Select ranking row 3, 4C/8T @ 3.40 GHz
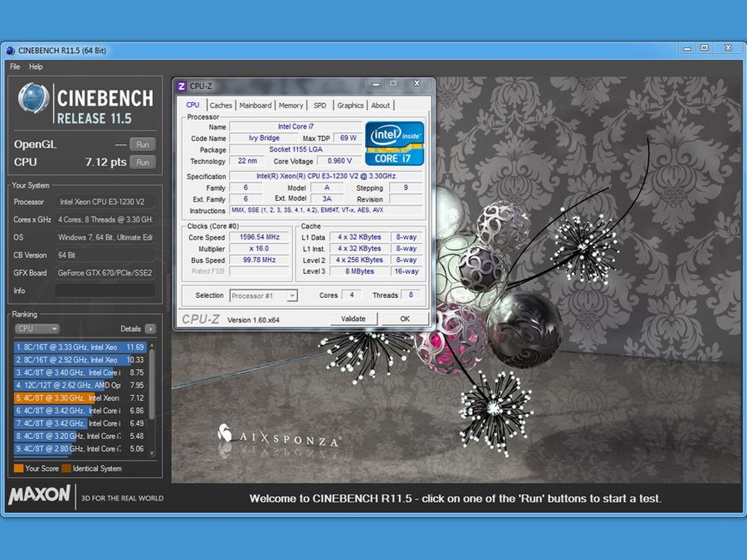 click(80, 373)
